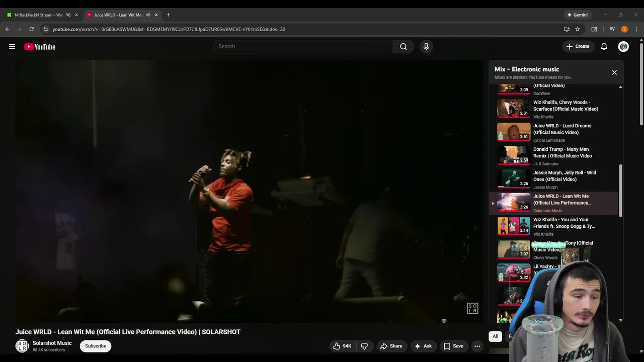The height and width of the screenshot is (362, 644).
Task: Dislike the Juice WRLD video
Action: [x=364, y=346]
